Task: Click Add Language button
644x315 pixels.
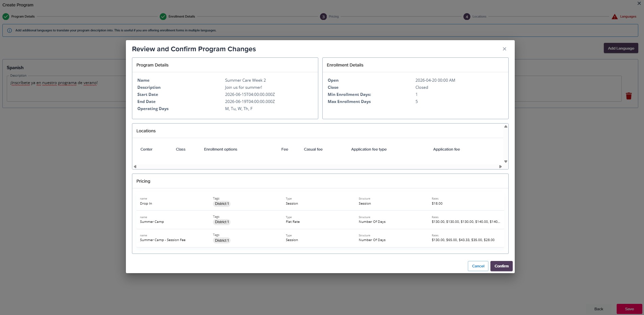Action: point(621,48)
